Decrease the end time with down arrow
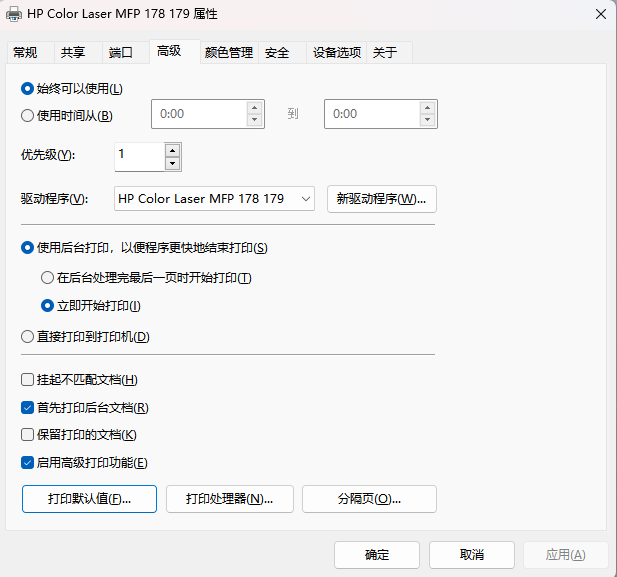The width and height of the screenshot is (617, 577). (427, 119)
